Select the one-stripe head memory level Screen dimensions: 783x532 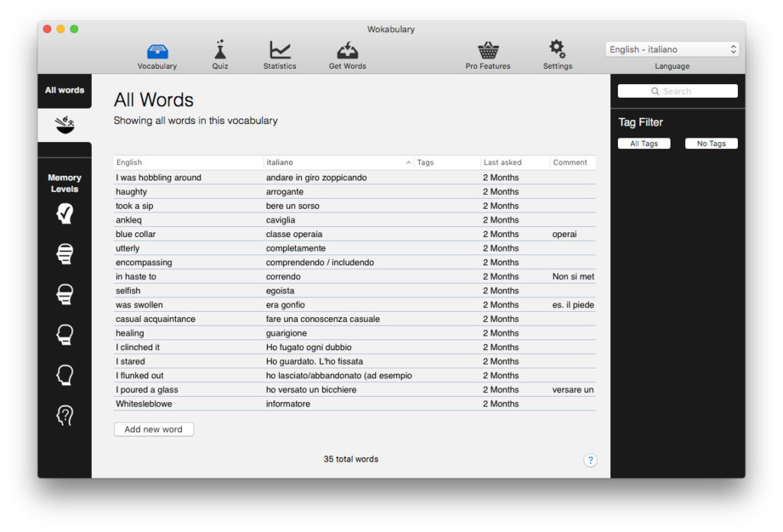click(x=65, y=335)
